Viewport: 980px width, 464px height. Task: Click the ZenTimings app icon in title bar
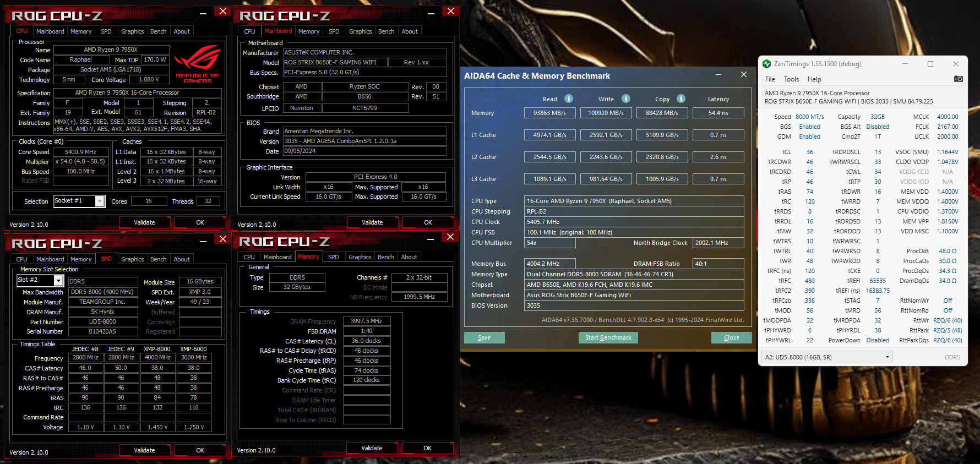pos(766,64)
